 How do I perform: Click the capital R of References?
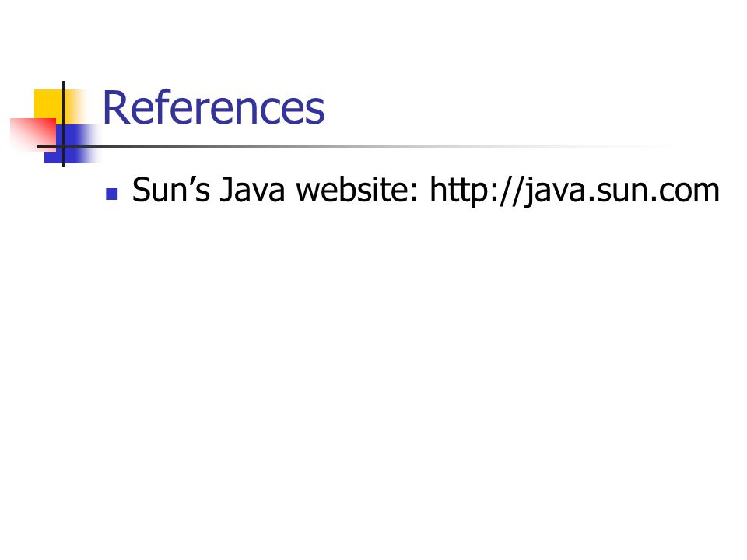[x=115, y=107]
